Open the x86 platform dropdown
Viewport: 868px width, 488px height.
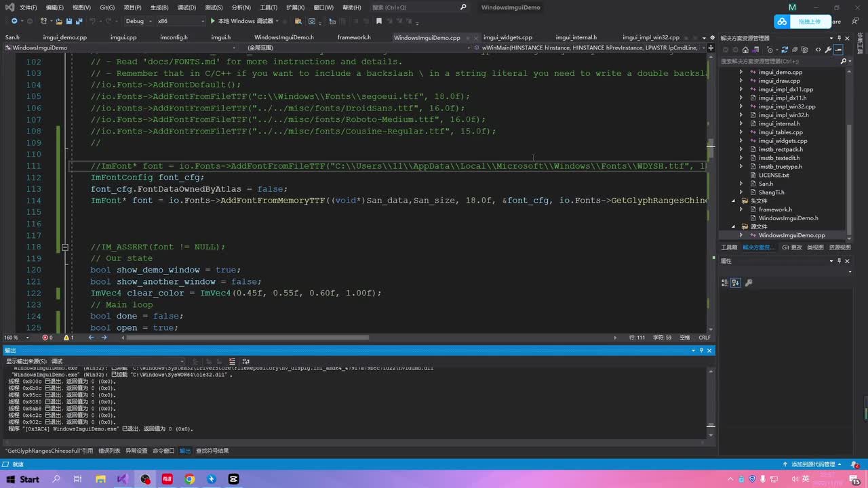coord(181,21)
